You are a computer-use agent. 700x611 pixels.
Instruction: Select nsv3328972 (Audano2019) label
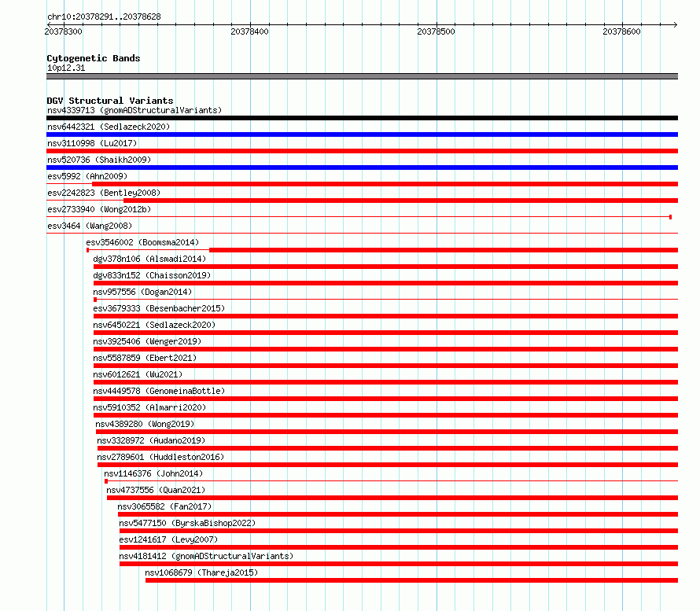[x=151, y=440]
